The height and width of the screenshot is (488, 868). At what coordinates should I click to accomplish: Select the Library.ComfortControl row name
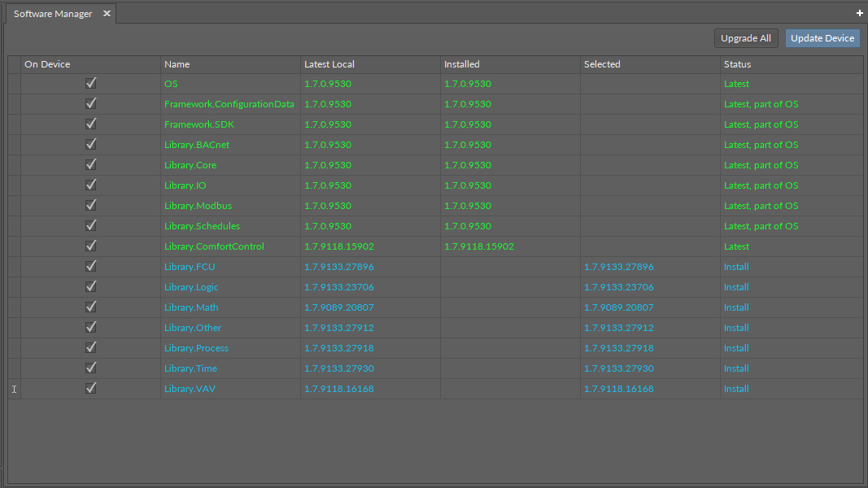tap(214, 246)
